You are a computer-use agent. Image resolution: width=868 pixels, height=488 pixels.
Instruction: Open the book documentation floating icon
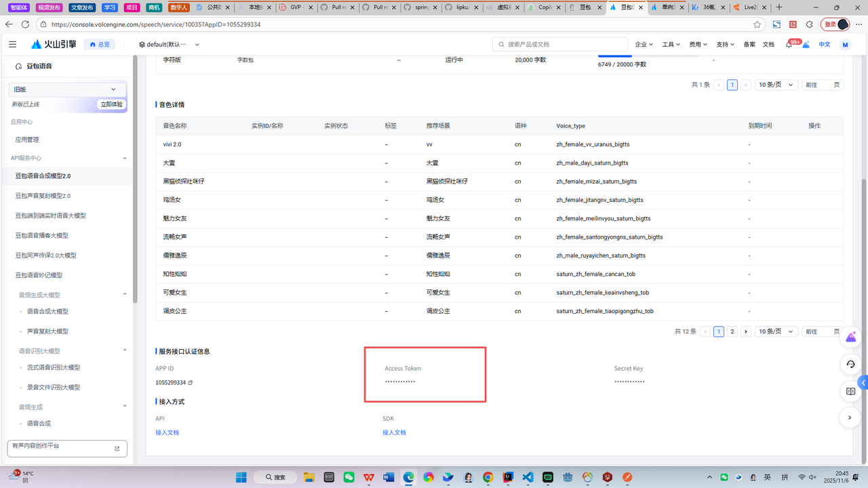(x=850, y=391)
